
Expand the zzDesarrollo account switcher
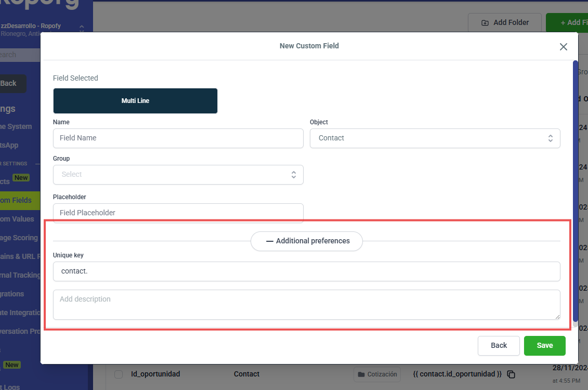tap(81, 29)
